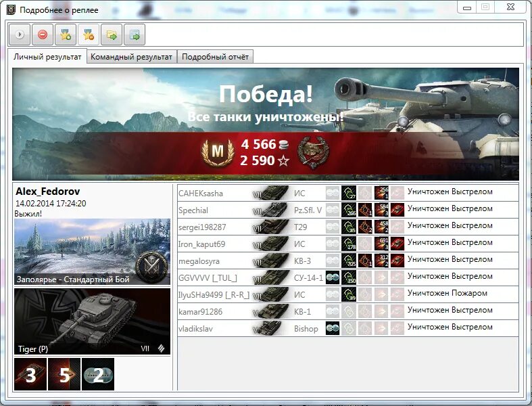532x406 pixels.
Task: Click the Выжил! status text
Action: point(28,214)
